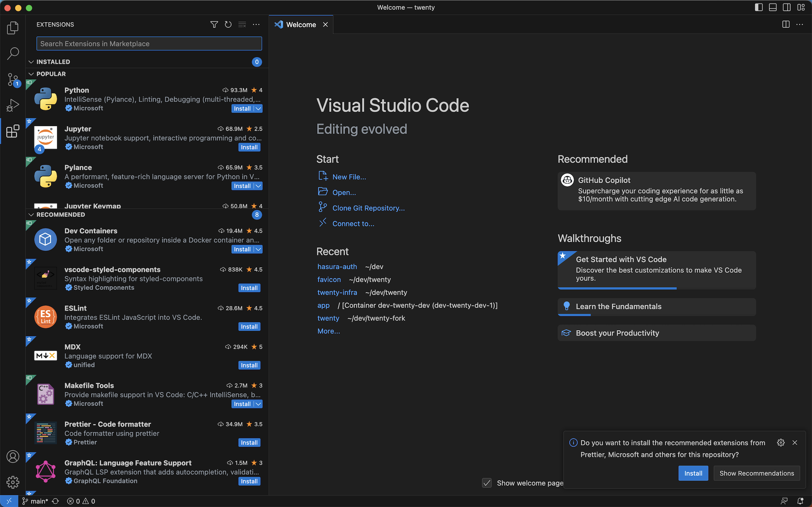Uncheck Show welcome page checkbox
This screenshot has height=507, width=812.
tap(486, 483)
